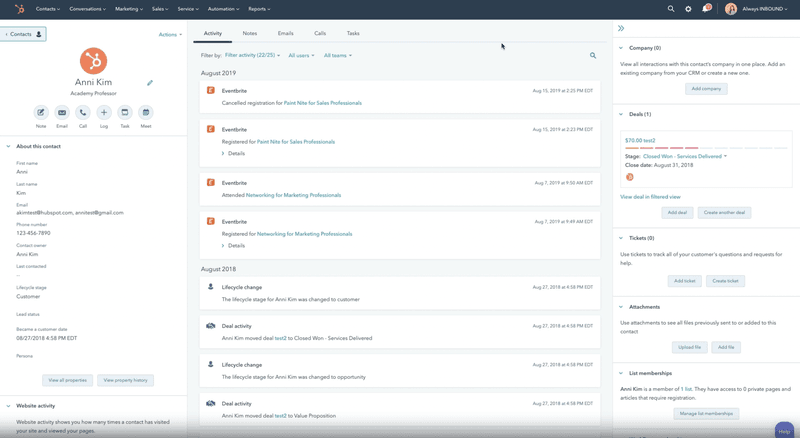The image size is (800, 438).
Task: Open the All users dropdown
Action: tap(301, 55)
